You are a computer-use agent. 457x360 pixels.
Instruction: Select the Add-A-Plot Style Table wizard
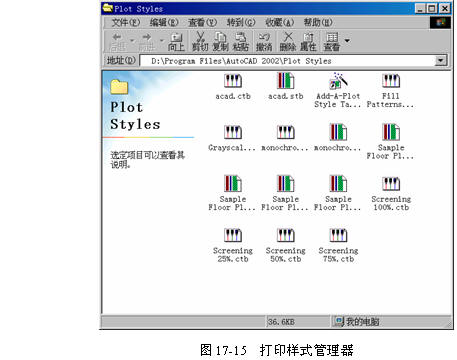[x=338, y=91]
